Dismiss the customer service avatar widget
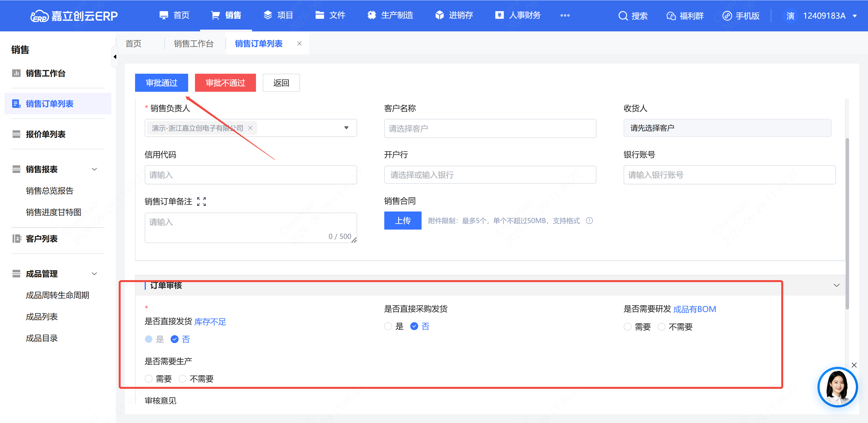 854,365
